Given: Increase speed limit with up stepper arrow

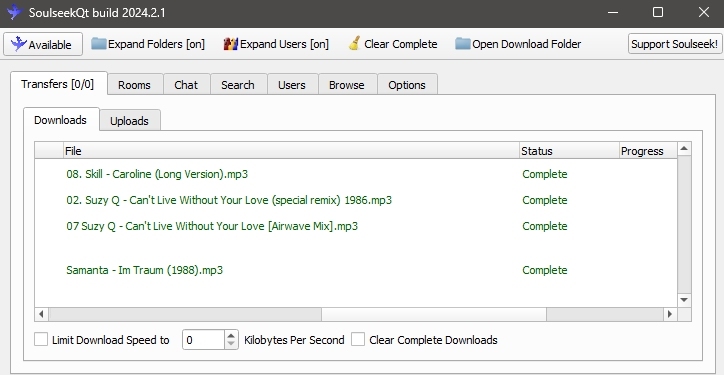Looking at the screenshot, I should tap(231, 335).
